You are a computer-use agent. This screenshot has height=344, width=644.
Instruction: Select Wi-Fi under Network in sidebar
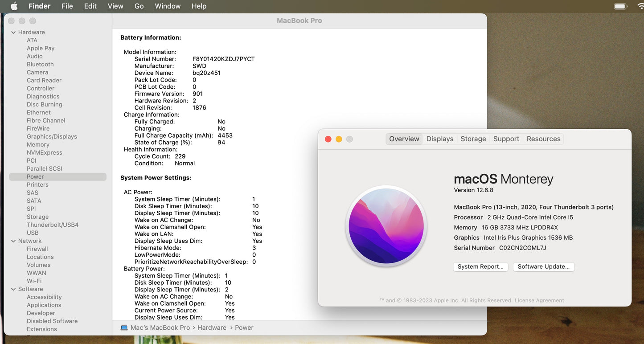[34, 281]
